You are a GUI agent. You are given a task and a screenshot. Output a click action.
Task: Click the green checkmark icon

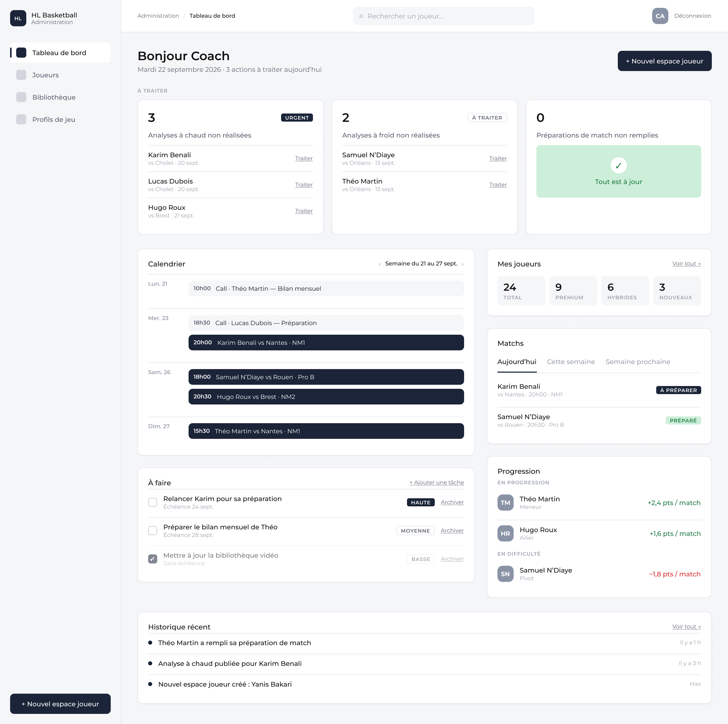[619, 166]
